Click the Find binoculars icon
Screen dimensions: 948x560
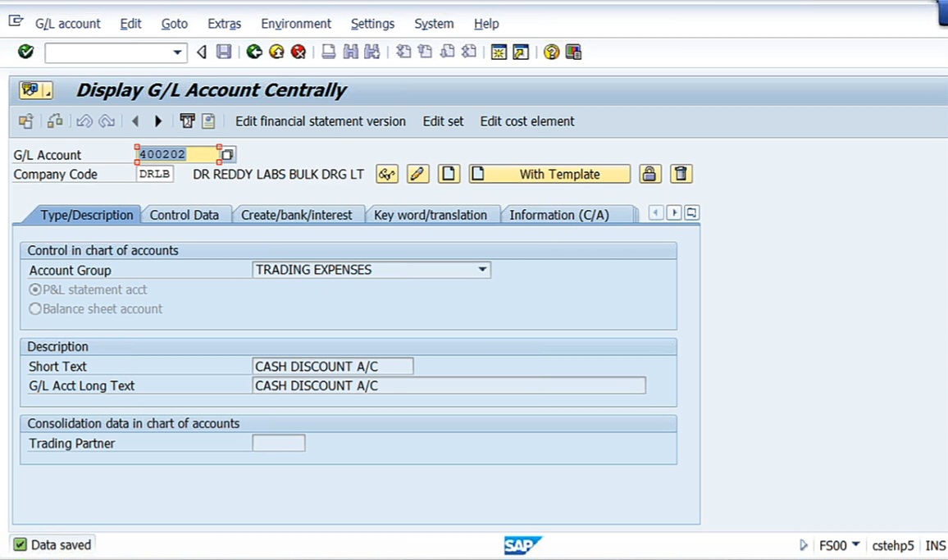[350, 52]
